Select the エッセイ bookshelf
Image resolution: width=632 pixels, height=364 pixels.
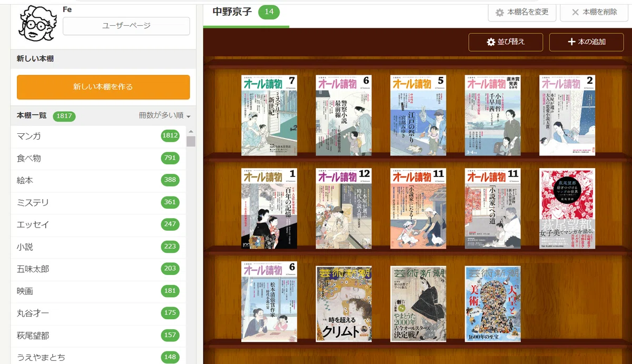[x=98, y=225]
